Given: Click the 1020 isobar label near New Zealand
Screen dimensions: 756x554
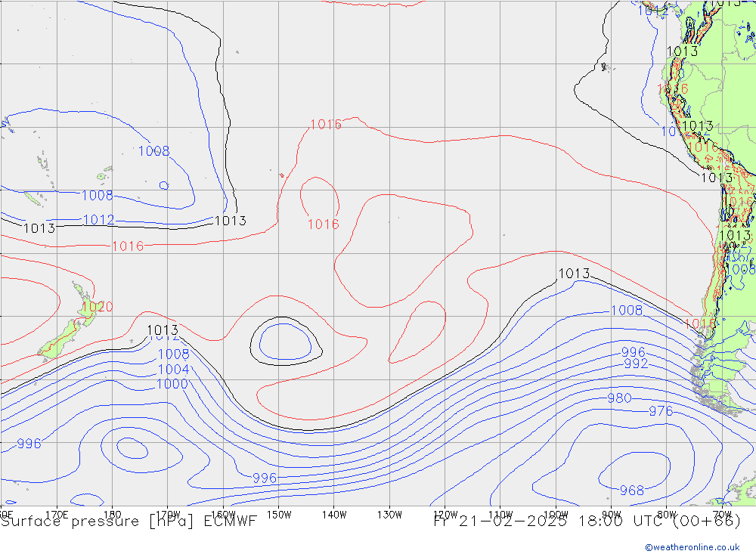Looking at the screenshot, I should click(97, 307).
